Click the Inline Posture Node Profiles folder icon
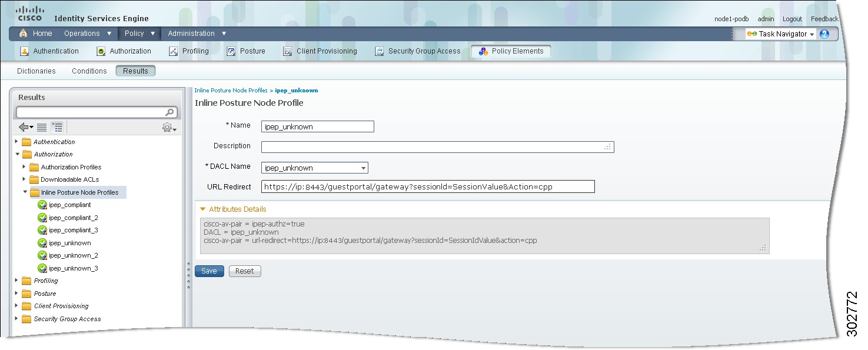 (x=35, y=192)
